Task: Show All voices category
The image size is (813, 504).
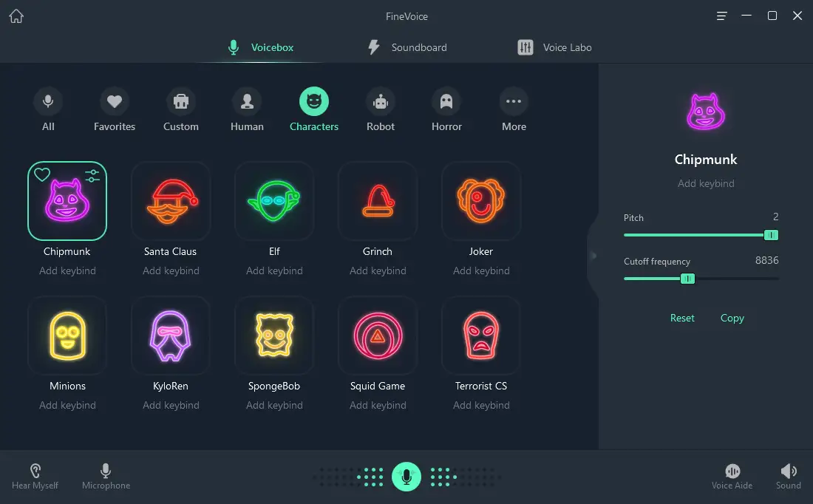Action: click(x=48, y=110)
